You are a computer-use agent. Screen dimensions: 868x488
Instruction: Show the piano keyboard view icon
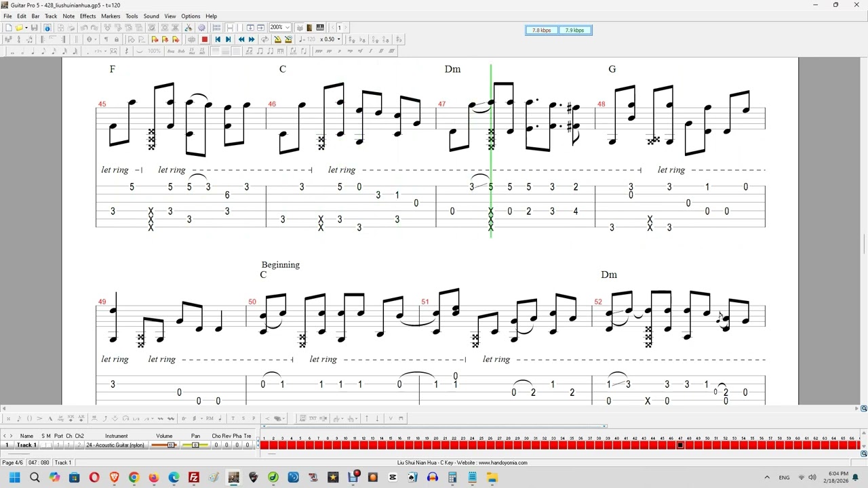(x=320, y=28)
